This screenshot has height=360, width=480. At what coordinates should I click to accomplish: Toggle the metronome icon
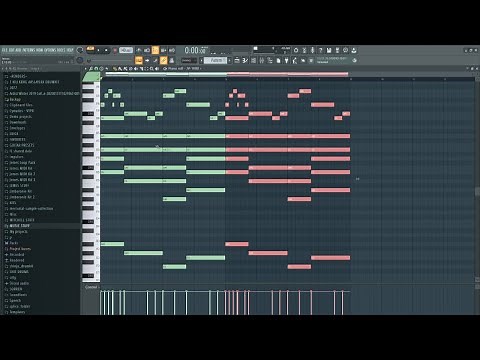[x=139, y=50]
